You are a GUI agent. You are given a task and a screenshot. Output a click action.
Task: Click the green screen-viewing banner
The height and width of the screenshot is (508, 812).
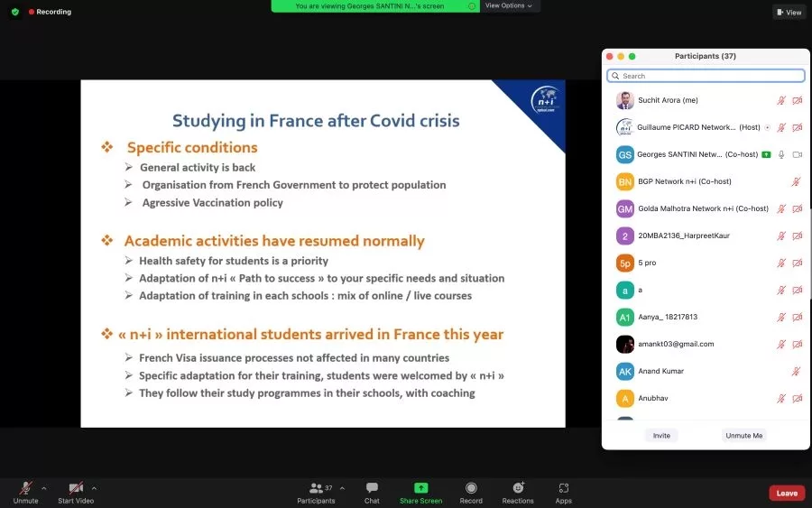[x=375, y=5]
